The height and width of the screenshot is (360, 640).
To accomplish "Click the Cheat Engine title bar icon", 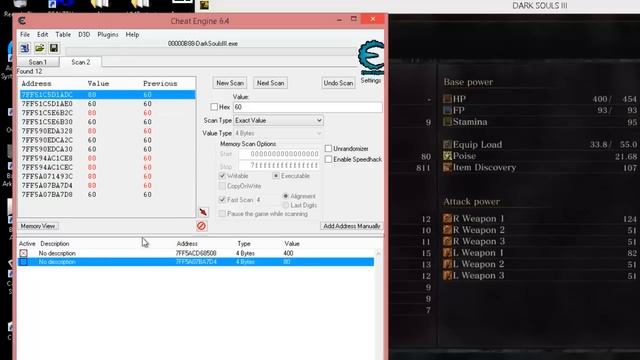I will coord(22,21).
